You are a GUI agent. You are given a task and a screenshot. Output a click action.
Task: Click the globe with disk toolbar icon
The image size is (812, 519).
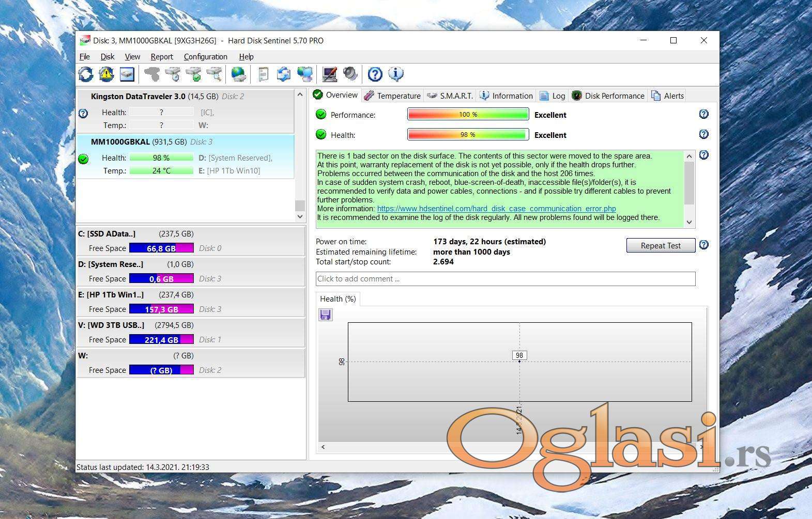[238, 74]
